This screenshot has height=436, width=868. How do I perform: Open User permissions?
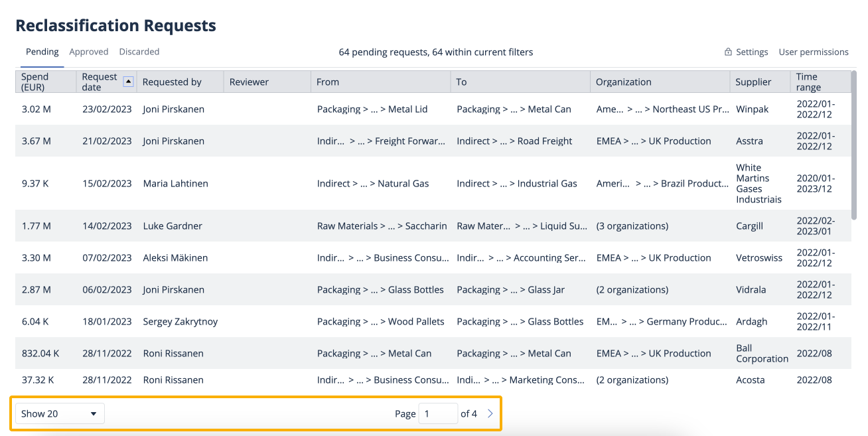click(813, 52)
